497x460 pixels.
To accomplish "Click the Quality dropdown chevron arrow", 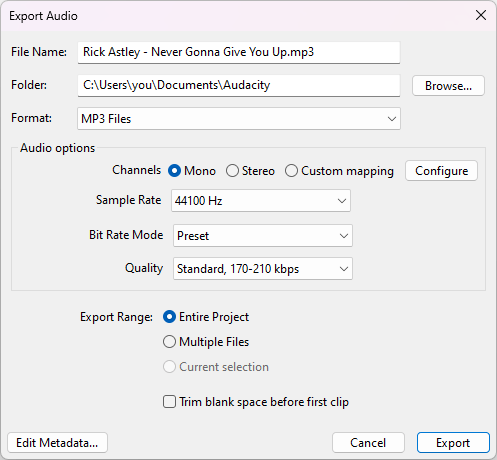I will 344,269.
